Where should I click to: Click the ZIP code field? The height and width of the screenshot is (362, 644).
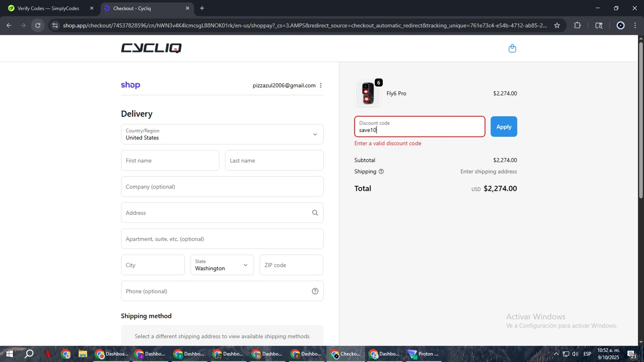point(291,265)
